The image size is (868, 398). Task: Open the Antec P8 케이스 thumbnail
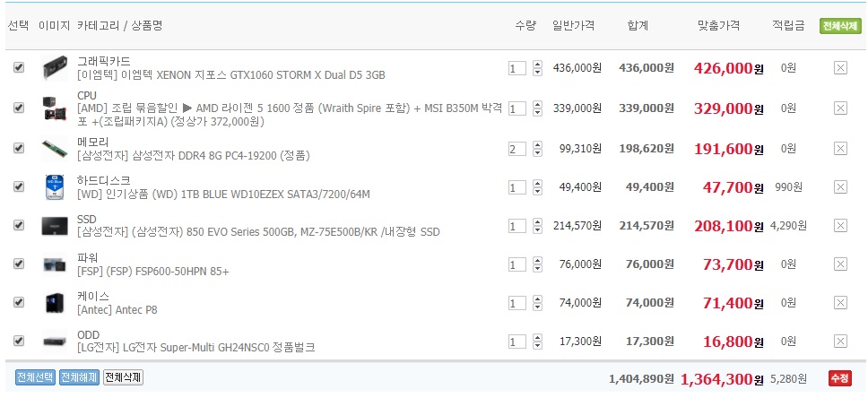pos(55,303)
